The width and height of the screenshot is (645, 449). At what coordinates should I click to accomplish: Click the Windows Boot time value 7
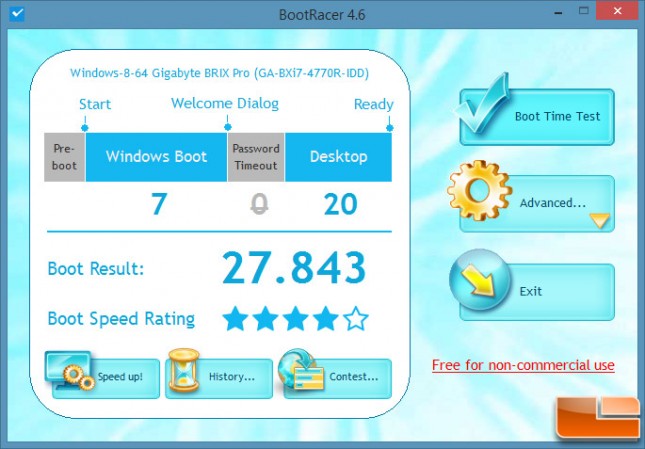(x=159, y=204)
